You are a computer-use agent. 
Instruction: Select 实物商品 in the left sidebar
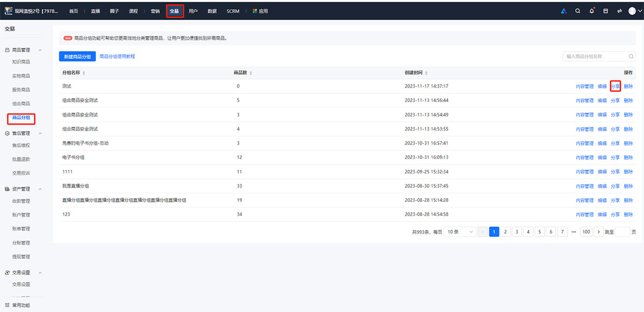point(21,76)
